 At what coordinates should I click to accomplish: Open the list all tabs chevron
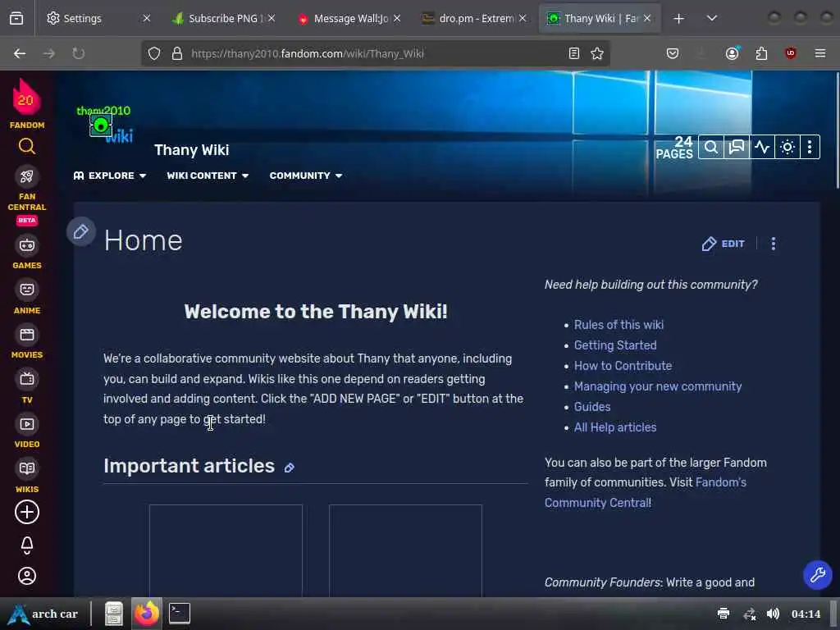click(x=711, y=19)
